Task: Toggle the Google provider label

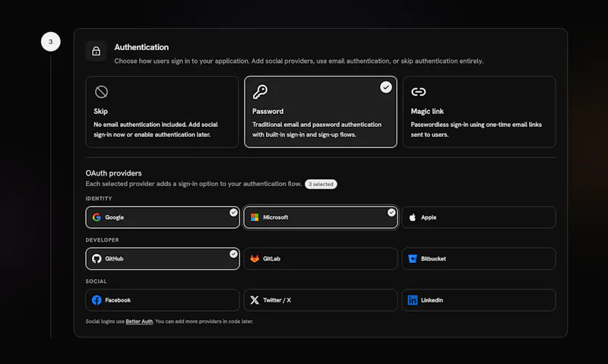Action: pos(115,217)
